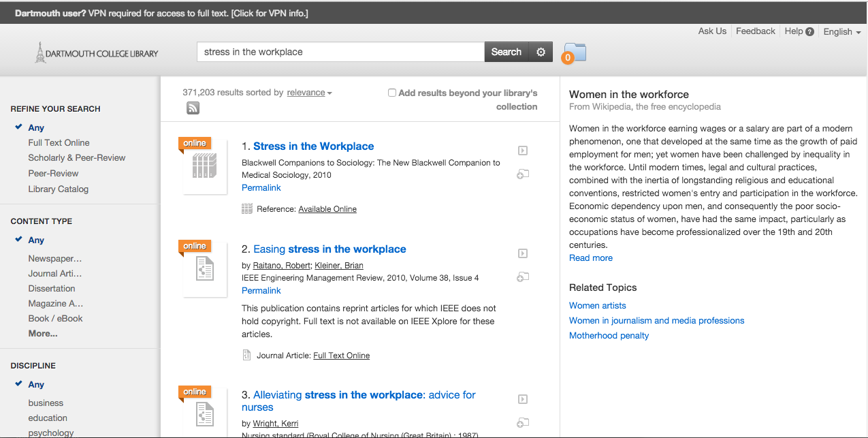Expand More... content type options
868x438 pixels.
[x=43, y=333]
